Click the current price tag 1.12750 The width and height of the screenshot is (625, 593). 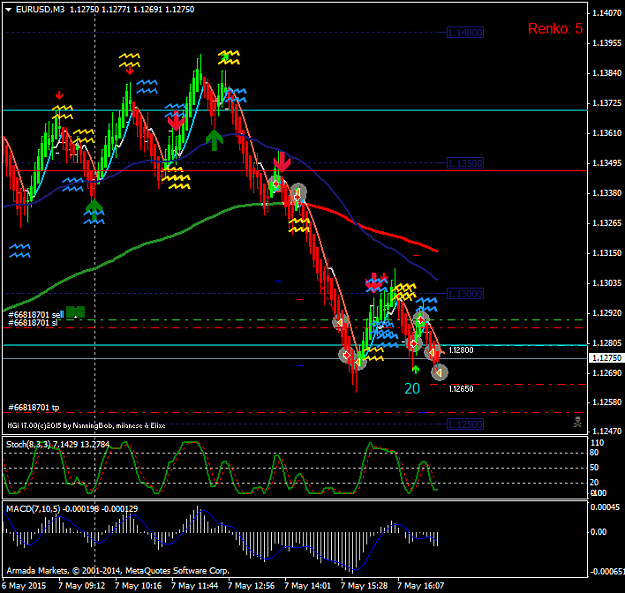pos(606,358)
